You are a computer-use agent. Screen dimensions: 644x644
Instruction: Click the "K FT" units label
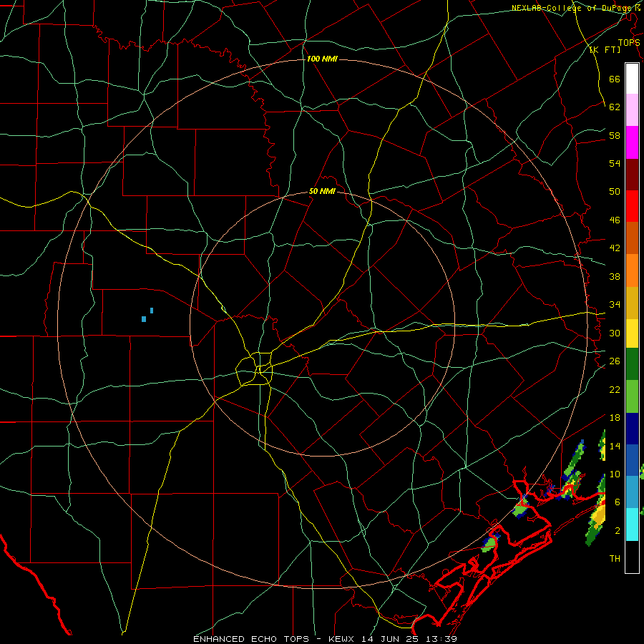[605, 49]
